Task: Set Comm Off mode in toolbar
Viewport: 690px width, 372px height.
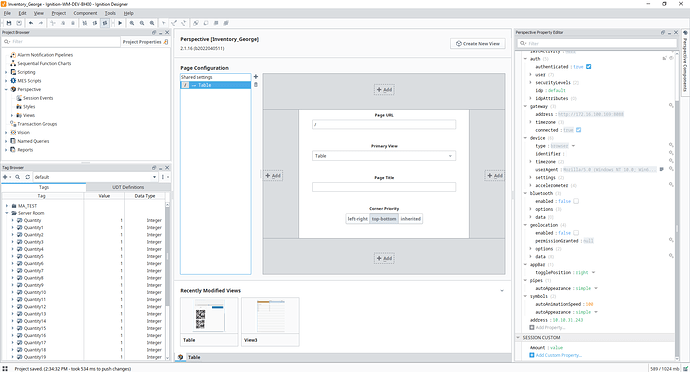Action: pyautogui.click(x=85, y=23)
